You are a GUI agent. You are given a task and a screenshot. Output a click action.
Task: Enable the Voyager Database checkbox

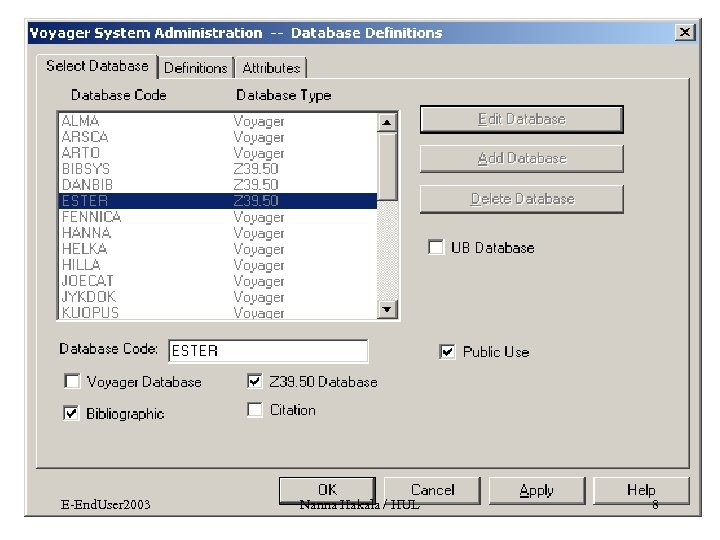click(72, 381)
